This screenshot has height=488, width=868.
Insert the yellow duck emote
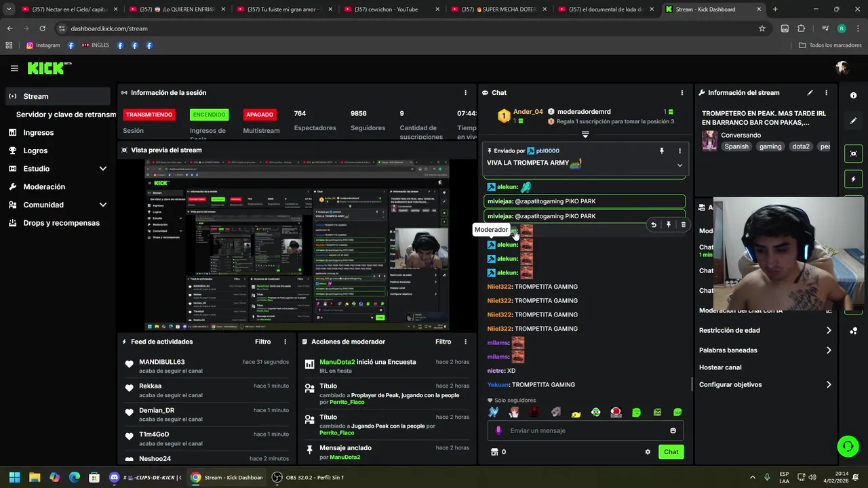pyautogui.click(x=576, y=413)
